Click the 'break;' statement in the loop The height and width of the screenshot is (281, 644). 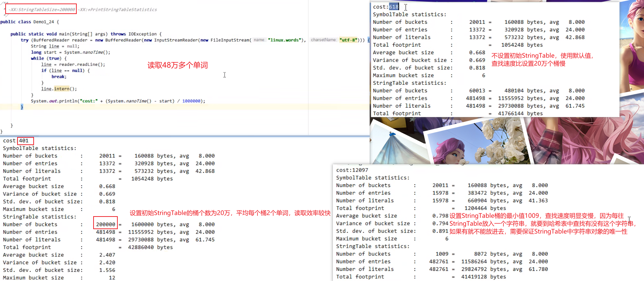click(x=59, y=77)
